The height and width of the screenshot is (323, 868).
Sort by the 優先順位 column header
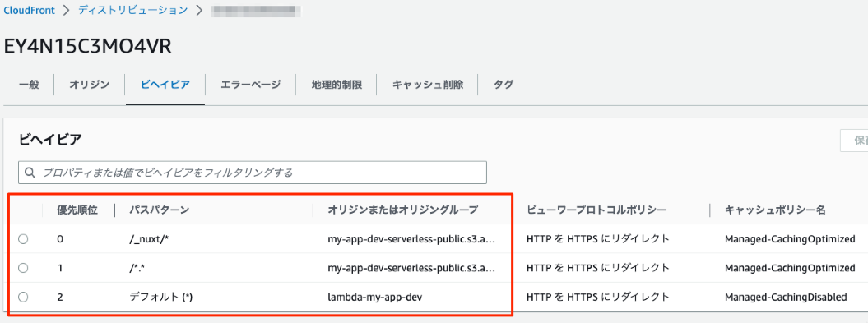point(77,210)
